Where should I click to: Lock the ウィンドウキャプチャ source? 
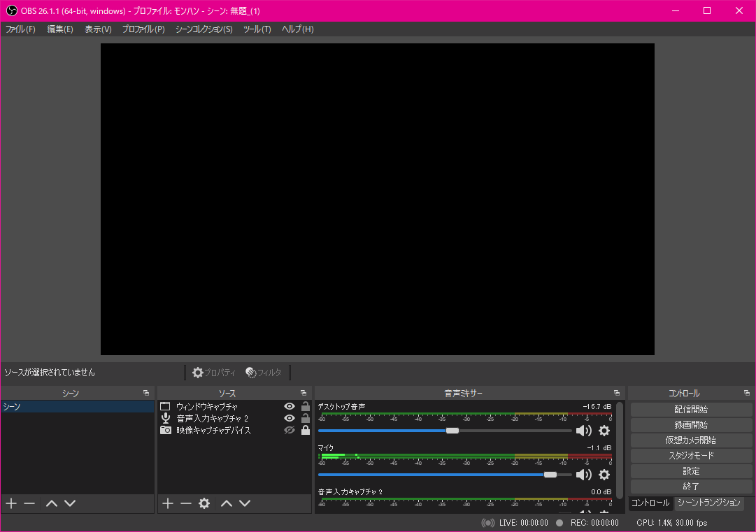point(305,406)
